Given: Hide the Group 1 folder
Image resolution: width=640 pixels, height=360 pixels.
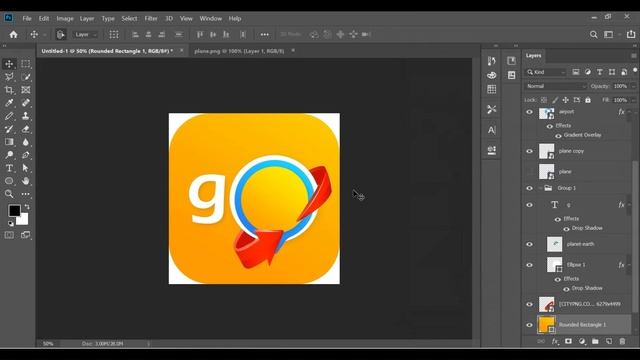Looking at the screenshot, I should coord(529,188).
